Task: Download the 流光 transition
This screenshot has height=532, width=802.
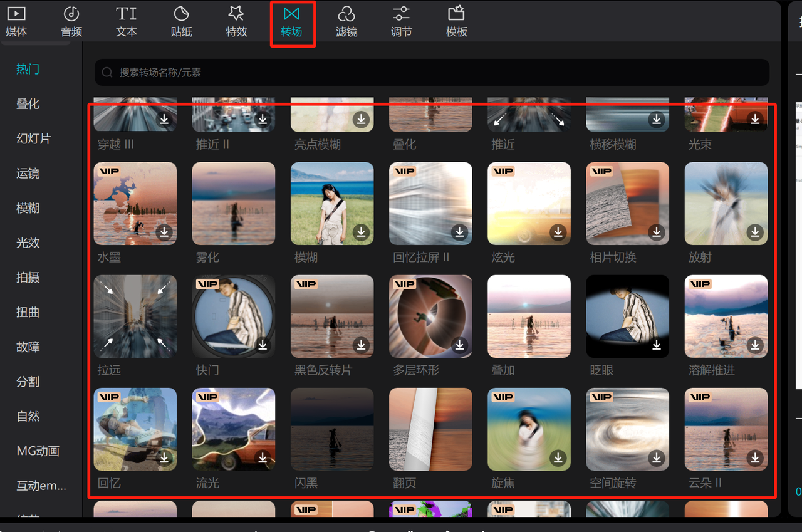Action: coord(263,458)
